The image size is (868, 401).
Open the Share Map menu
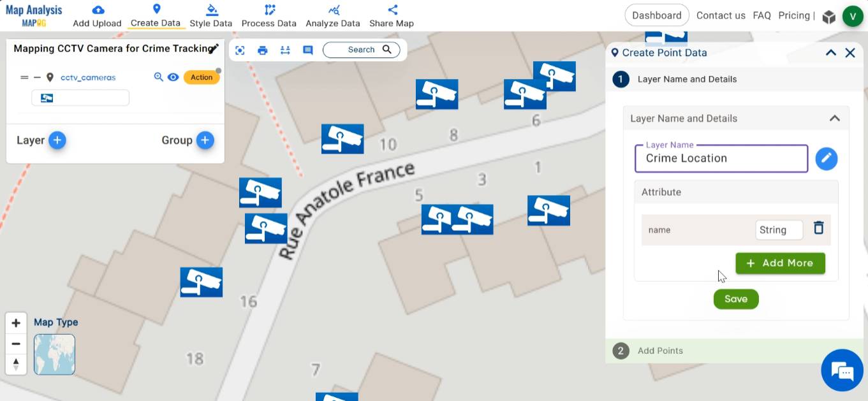click(x=392, y=16)
